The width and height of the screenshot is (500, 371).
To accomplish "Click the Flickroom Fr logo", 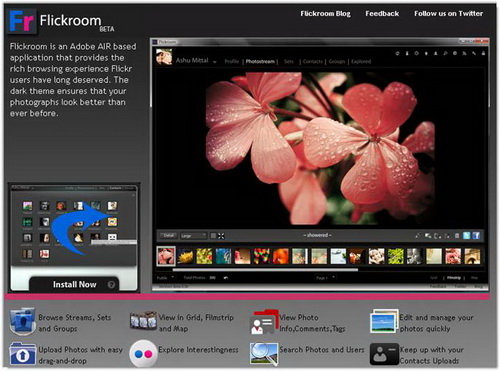I will pos(22,21).
